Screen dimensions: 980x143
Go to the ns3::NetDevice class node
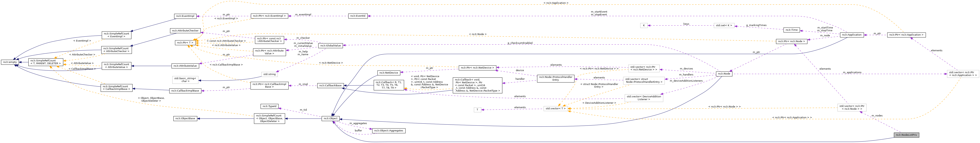click(x=388, y=73)
